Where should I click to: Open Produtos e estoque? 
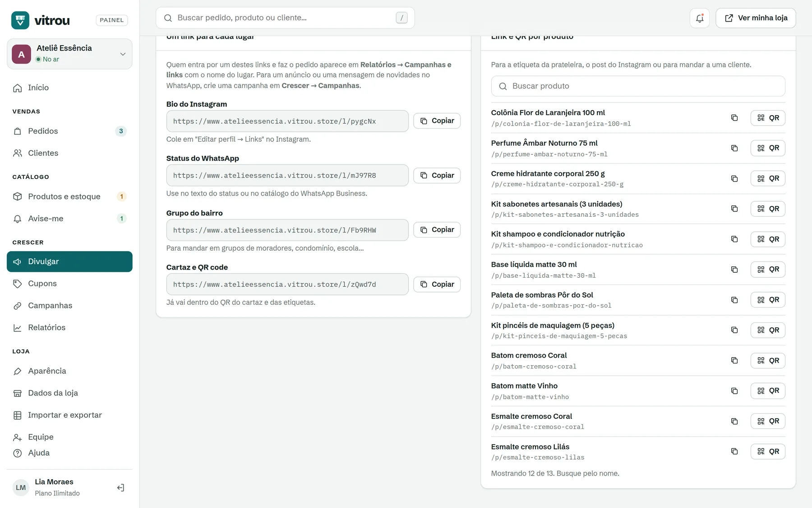69,196
